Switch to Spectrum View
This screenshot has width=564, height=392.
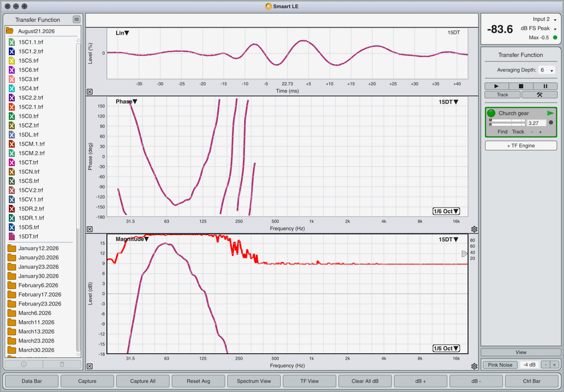pos(254,381)
